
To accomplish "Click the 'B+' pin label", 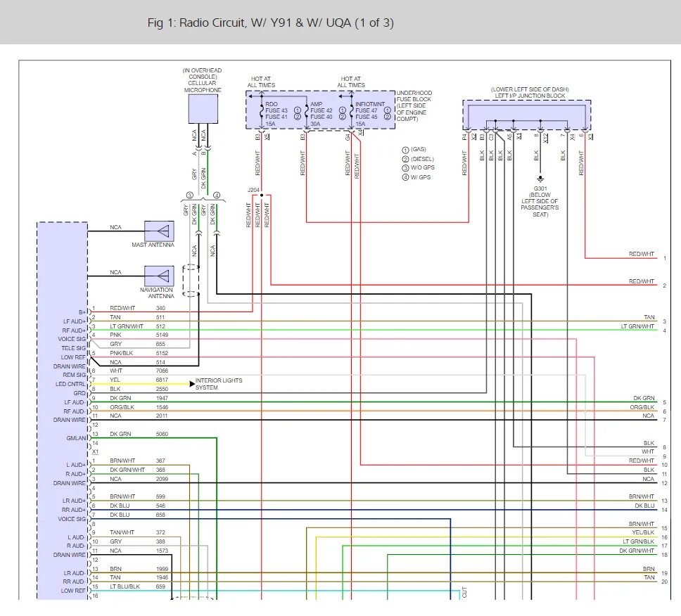I will [x=82, y=312].
